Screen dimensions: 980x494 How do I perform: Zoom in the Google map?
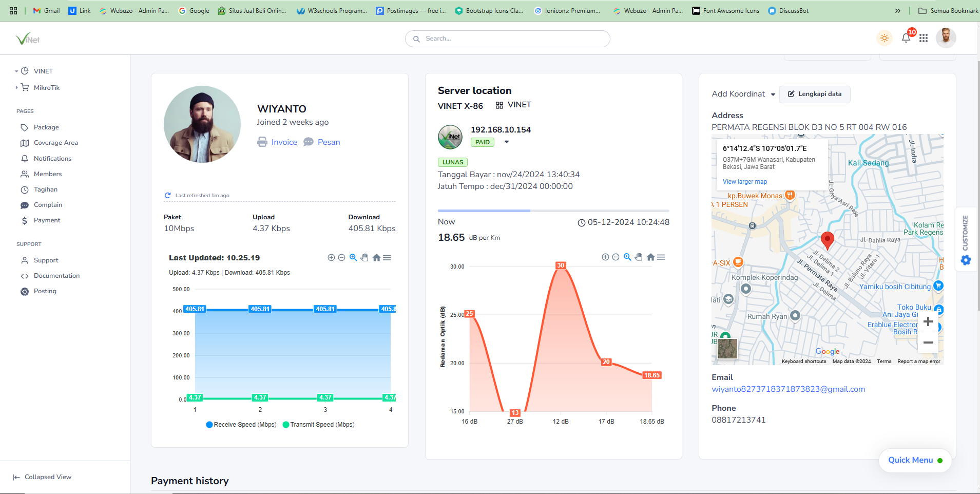[928, 322]
